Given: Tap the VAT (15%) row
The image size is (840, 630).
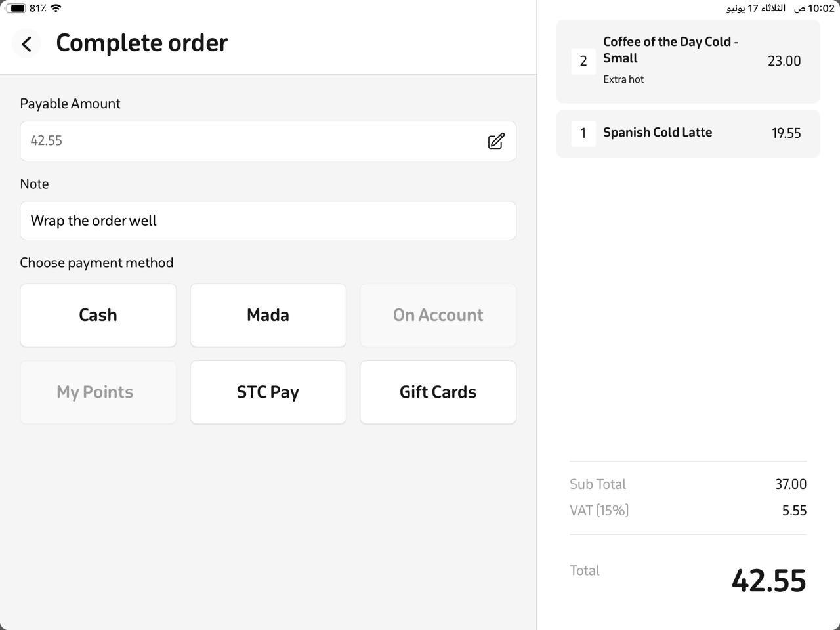Looking at the screenshot, I should coord(688,510).
